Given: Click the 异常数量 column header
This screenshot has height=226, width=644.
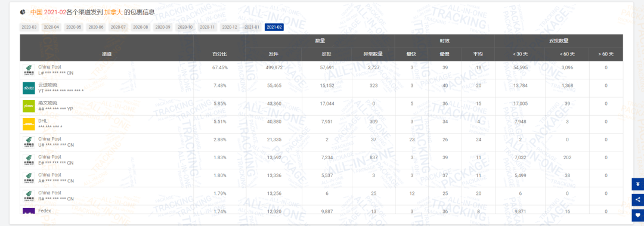Looking at the screenshot, I should (373, 54).
